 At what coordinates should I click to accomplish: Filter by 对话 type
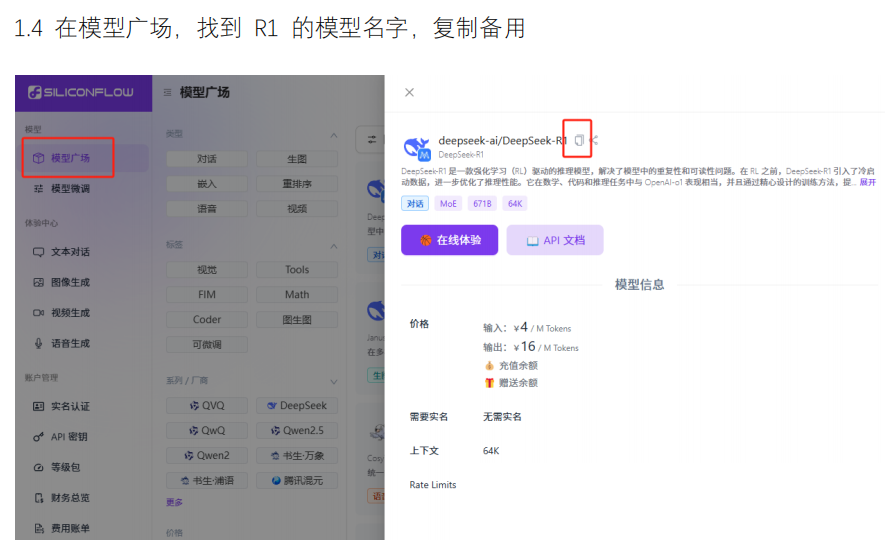[207, 159]
